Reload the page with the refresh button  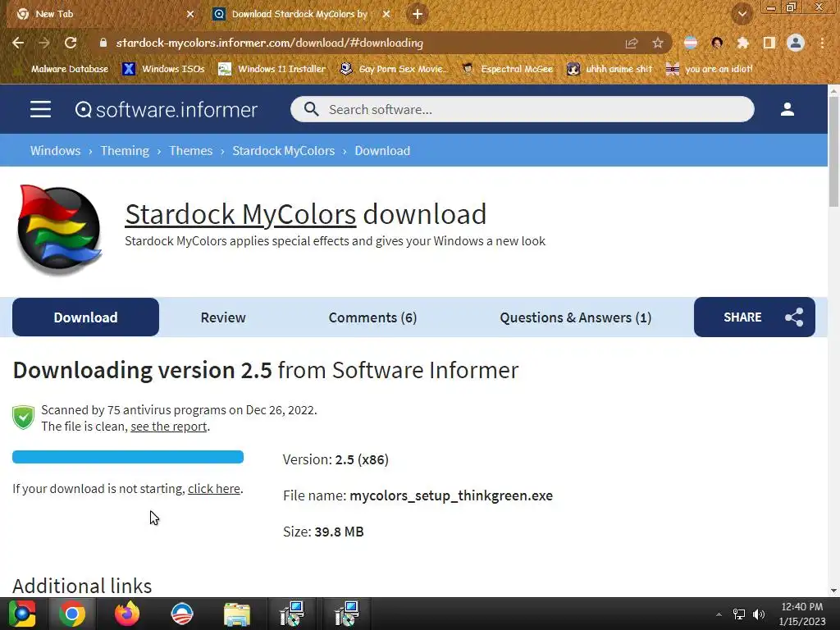[x=71, y=43]
